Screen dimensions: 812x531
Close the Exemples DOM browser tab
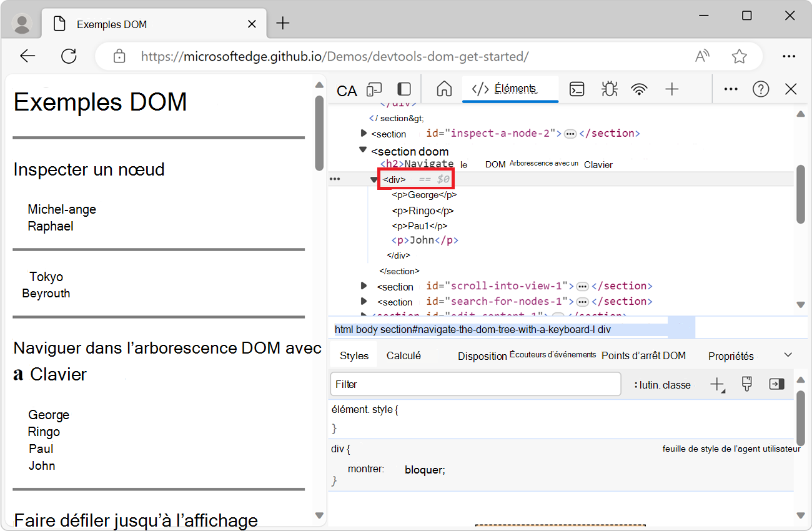pyautogui.click(x=252, y=24)
